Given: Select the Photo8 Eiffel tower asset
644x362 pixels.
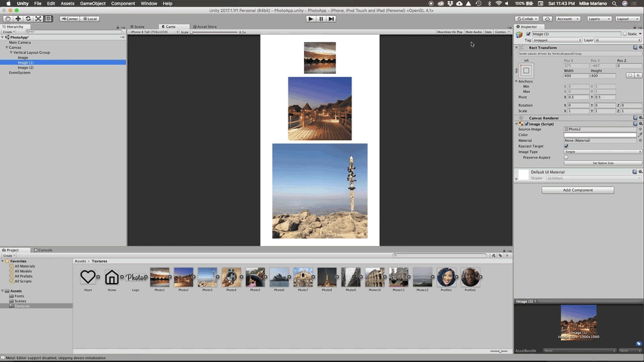Looking at the screenshot, I should click(x=327, y=279).
